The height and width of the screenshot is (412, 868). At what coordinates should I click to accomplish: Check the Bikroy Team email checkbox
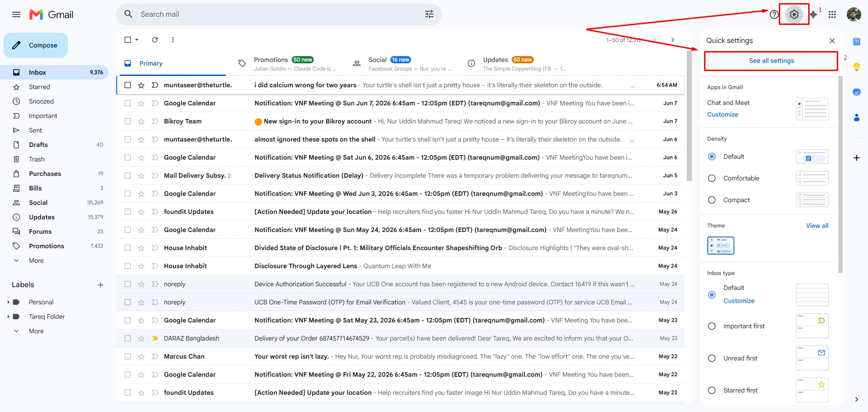(x=128, y=121)
